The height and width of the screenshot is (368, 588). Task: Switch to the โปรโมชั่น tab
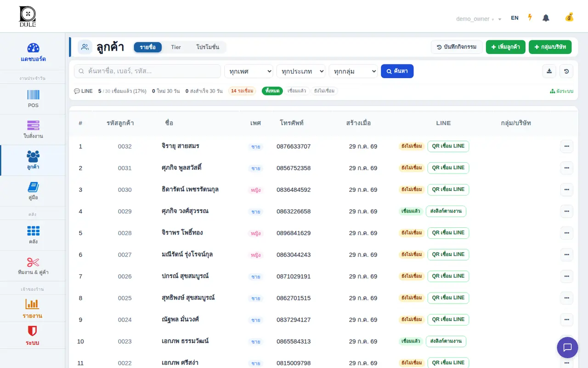pyautogui.click(x=208, y=47)
